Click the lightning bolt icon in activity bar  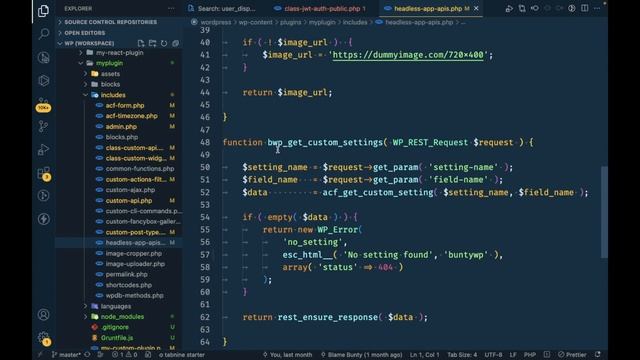[x=43, y=219]
